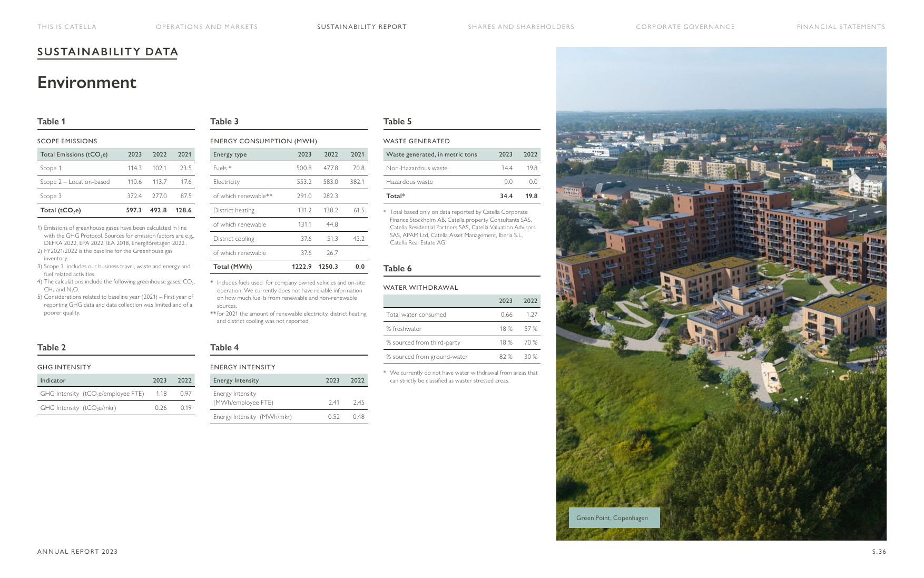This screenshot has width=924, height=578.
Task: Click the District cooling row label
Action: click(234, 239)
